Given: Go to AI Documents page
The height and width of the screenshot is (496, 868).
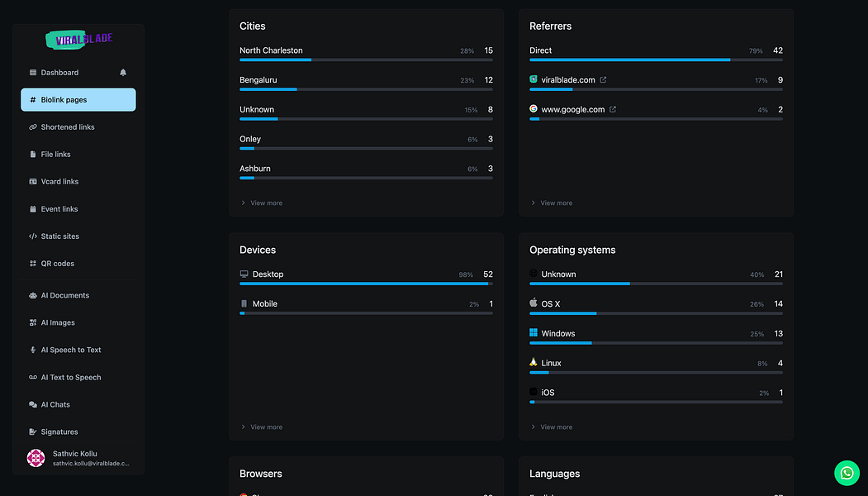Looking at the screenshot, I should tap(64, 295).
